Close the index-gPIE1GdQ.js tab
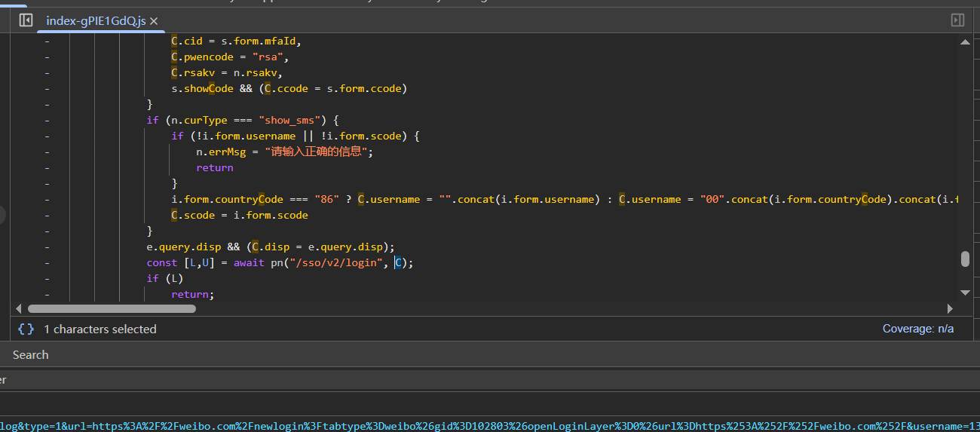Viewport: 980px width, 432px height. [x=154, y=21]
